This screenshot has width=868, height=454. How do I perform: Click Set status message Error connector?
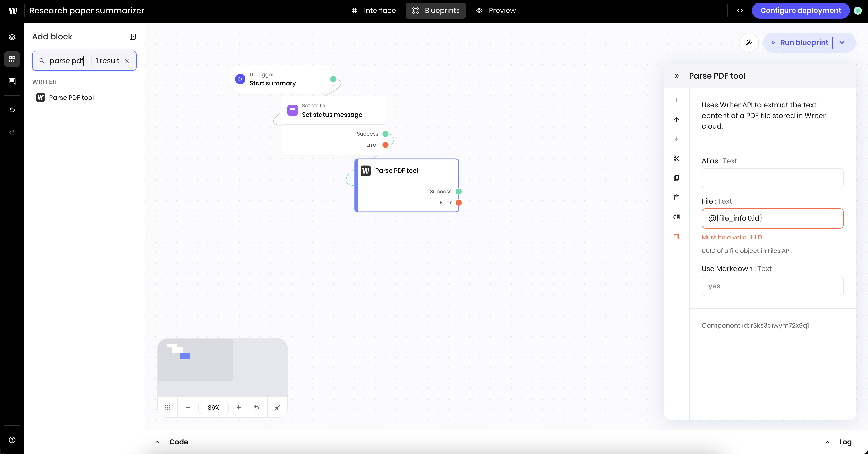click(x=385, y=145)
